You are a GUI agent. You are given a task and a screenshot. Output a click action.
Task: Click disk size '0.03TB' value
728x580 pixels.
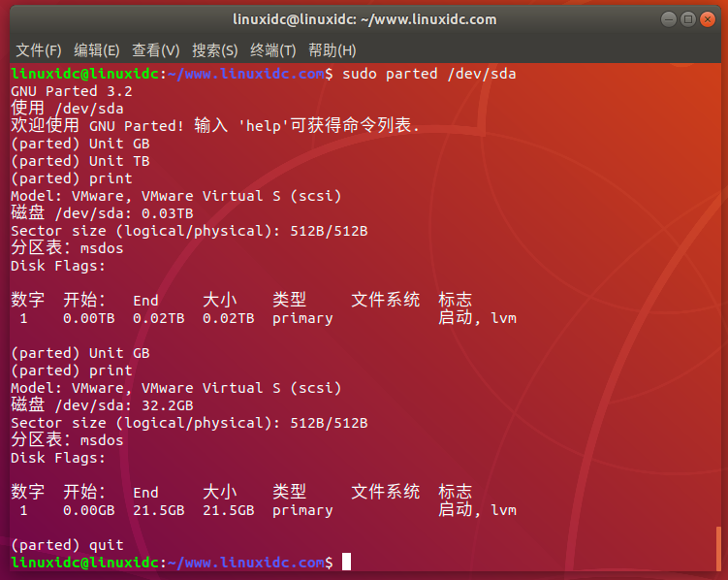167,213
